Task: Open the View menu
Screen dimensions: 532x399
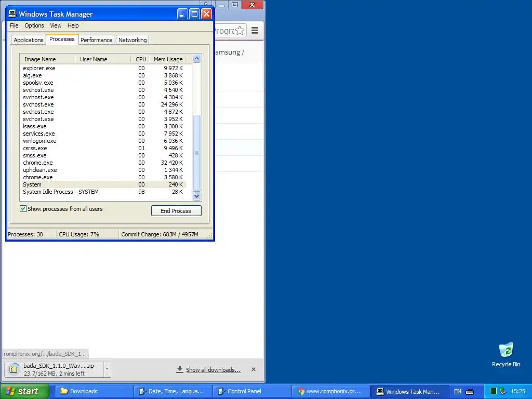Action: click(56, 25)
